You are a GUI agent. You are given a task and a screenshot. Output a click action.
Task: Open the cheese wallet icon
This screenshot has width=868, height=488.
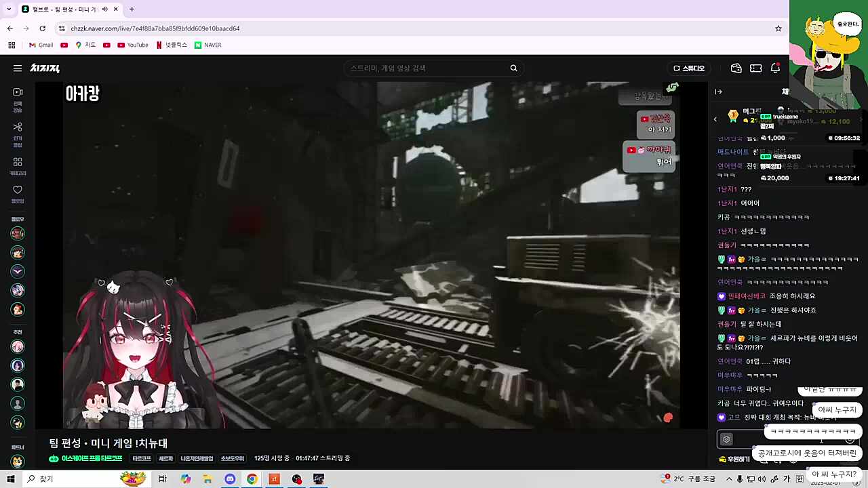pyautogui.click(x=736, y=68)
